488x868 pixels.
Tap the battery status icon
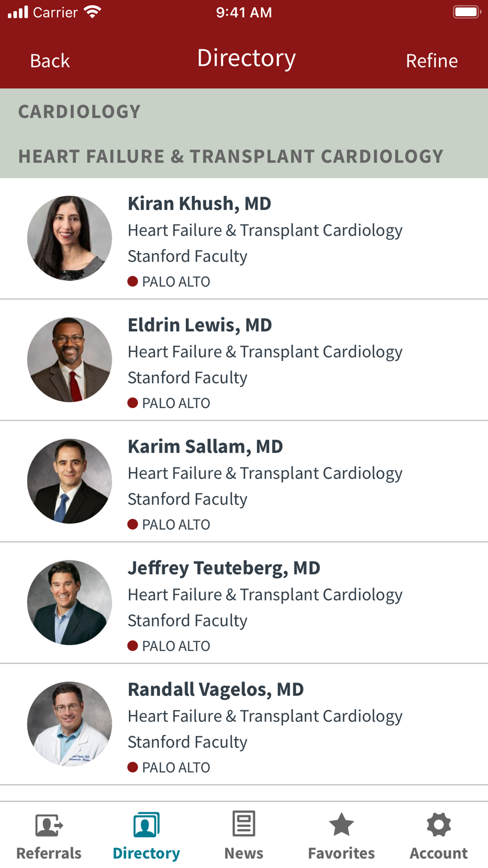coord(467,12)
